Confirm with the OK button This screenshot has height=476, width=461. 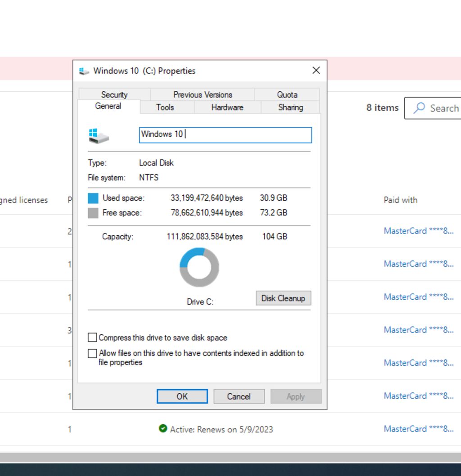182,396
